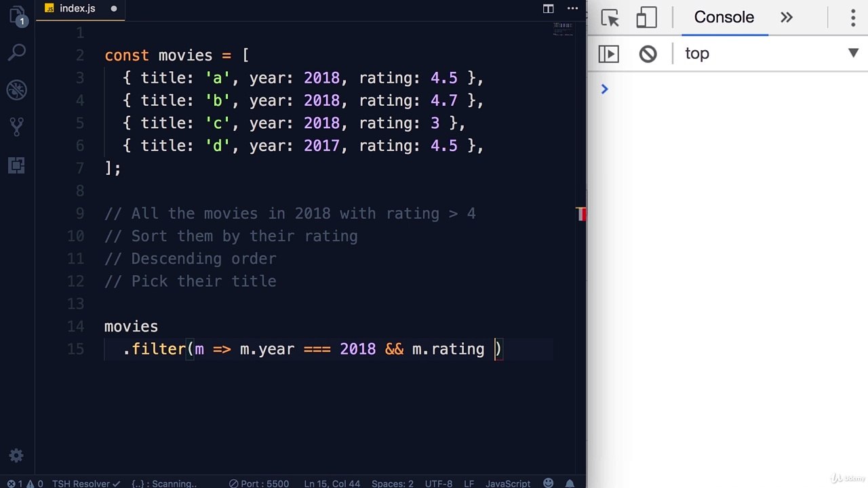Show the console sidebar

pyautogui.click(x=608, y=54)
